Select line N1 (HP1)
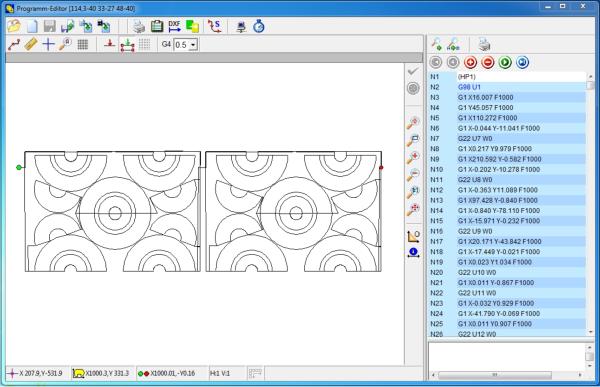The height and width of the screenshot is (387, 600). coord(507,77)
